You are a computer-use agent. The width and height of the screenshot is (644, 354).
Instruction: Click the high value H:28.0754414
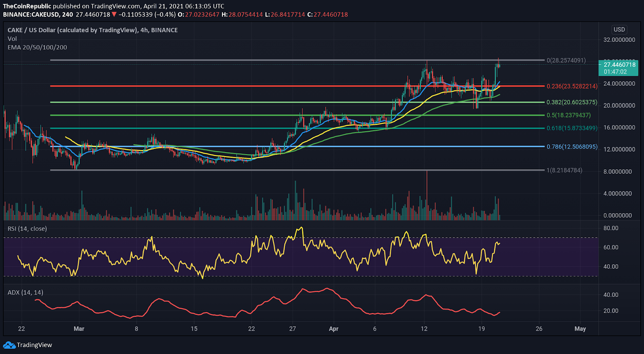click(x=242, y=14)
